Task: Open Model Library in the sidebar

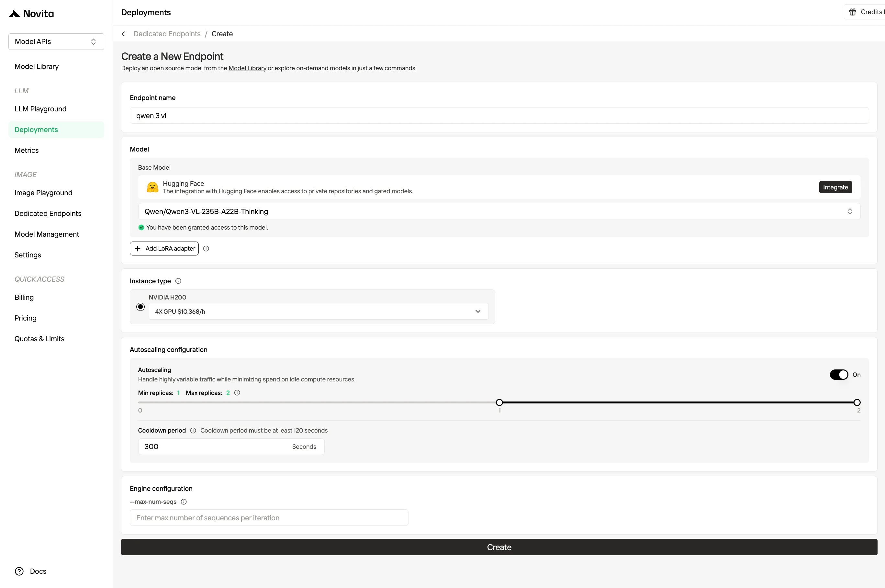Action: tap(36, 66)
